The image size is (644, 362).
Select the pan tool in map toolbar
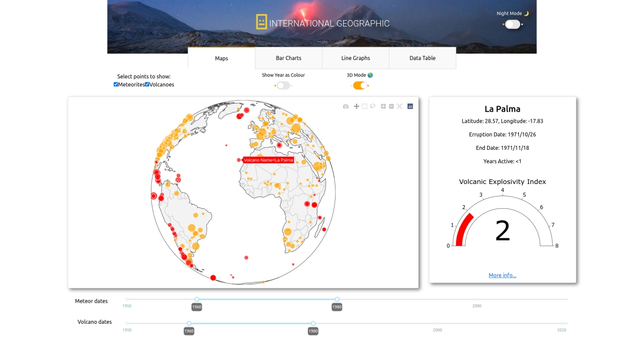coord(356,106)
